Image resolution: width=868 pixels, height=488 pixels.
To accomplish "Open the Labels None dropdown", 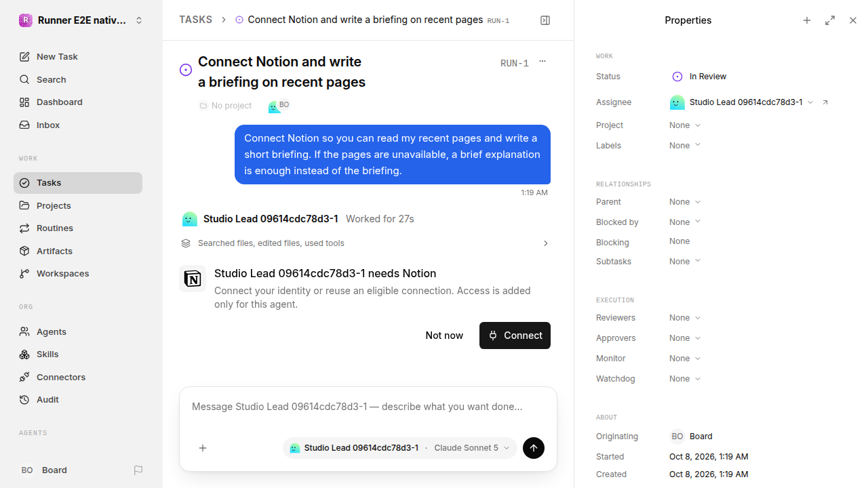I will pyautogui.click(x=685, y=146).
